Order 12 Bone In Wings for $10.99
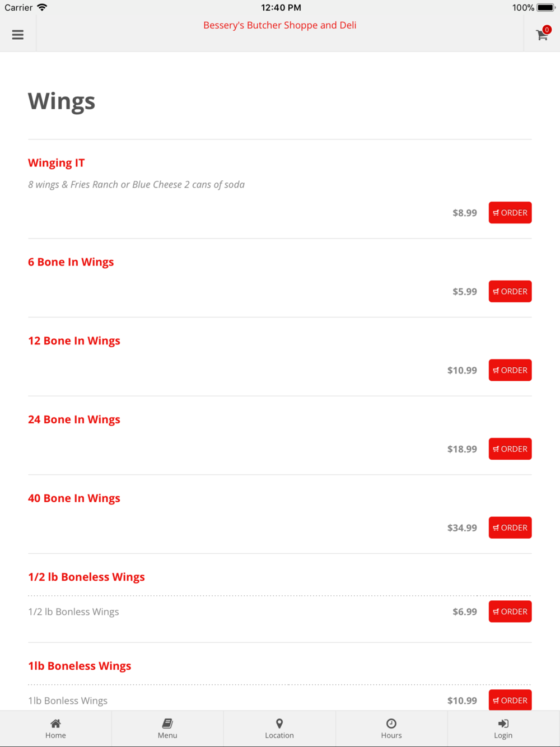560x747 pixels. point(510,370)
